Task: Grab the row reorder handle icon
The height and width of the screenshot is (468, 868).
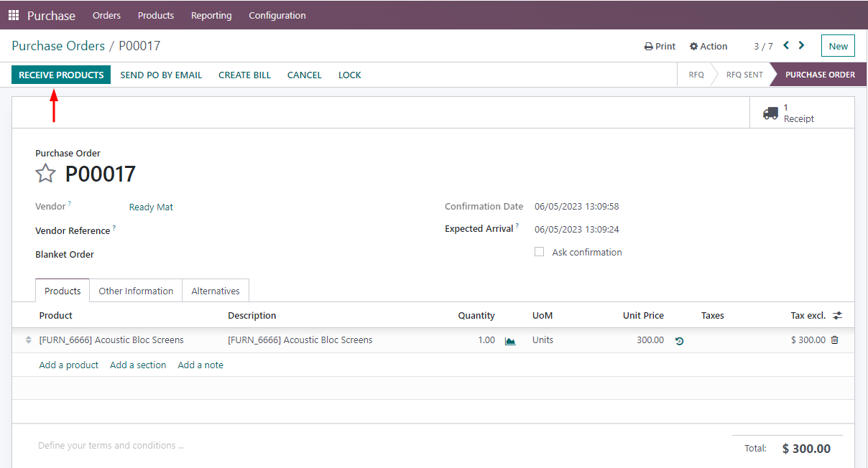Action: [29, 340]
